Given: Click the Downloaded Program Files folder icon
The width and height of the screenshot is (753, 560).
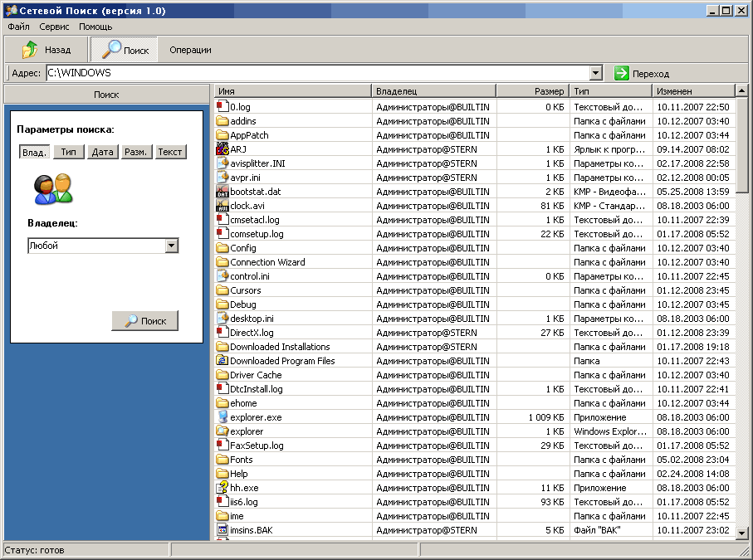Looking at the screenshot, I should (222, 361).
